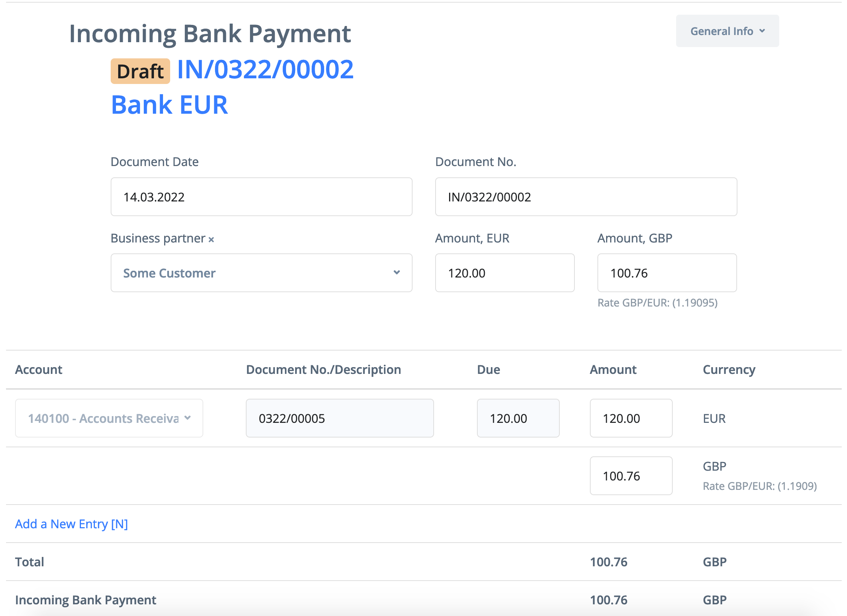Viewport: 847px width, 616px height.
Task: Click the 0322/00005 description field
Action: tap(340, 418)
